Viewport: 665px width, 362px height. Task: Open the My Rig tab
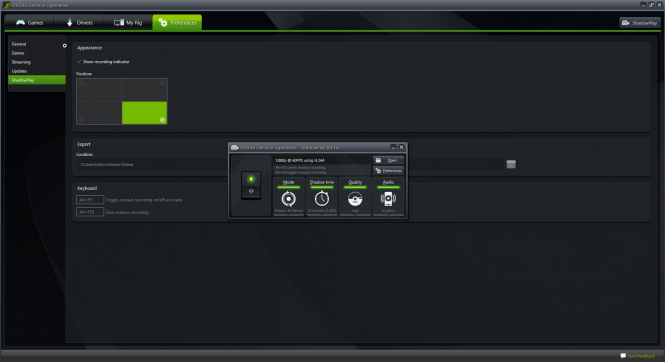click(128, 22)
